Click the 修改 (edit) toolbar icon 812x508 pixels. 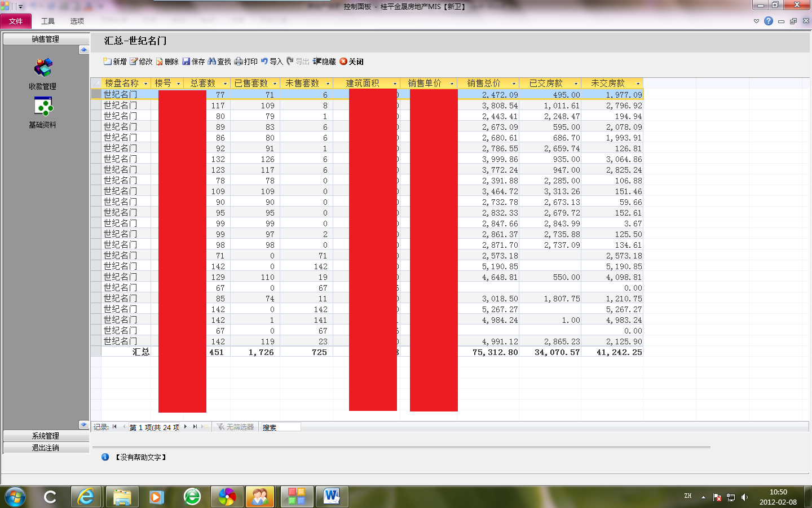134,62
